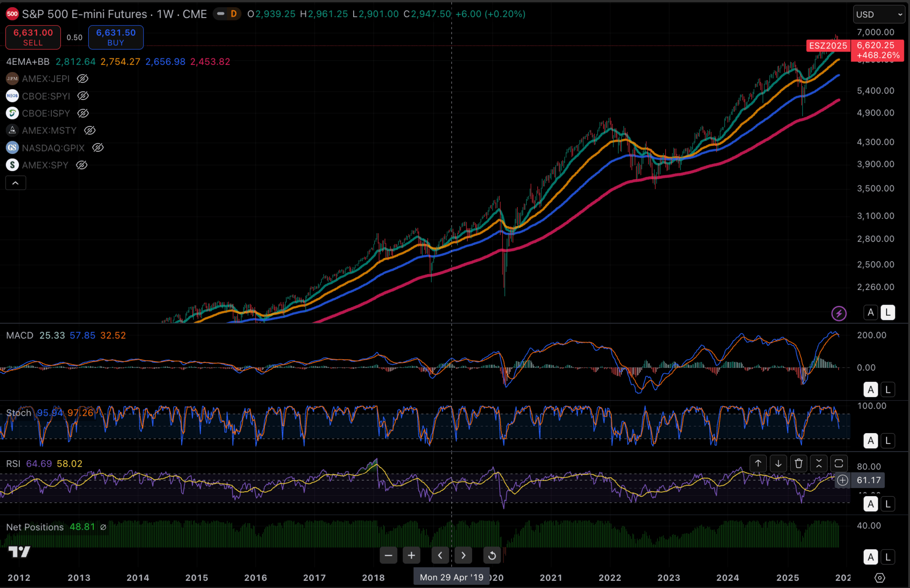910x588 pixels.
Task: Open chart settings hexagon gear icon
Action: click(880, 578)
